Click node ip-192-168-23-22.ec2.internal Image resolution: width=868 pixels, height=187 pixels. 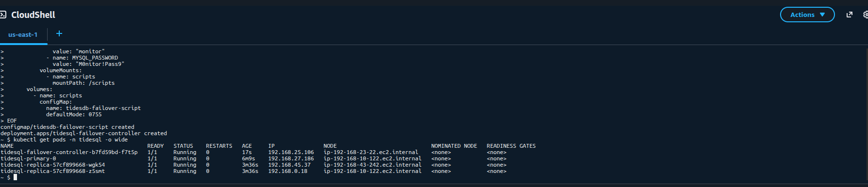point(371,152)
